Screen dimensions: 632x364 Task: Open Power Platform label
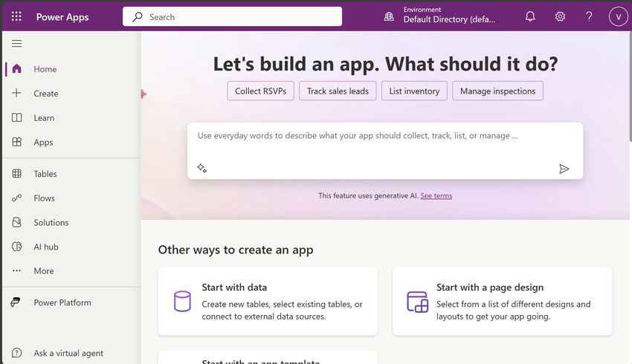(62, 302)
